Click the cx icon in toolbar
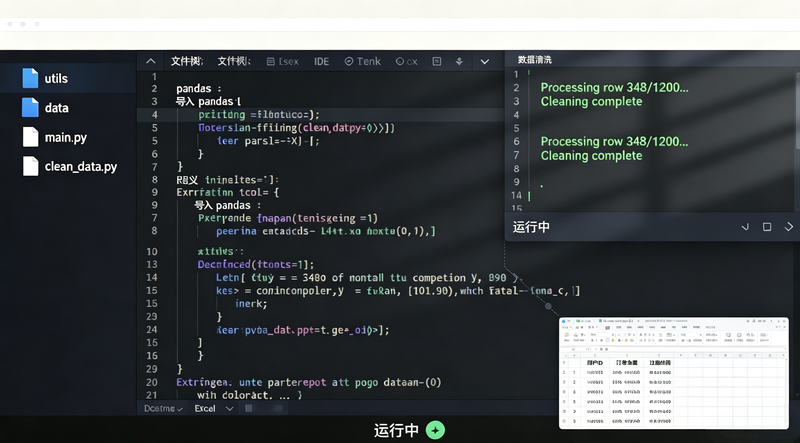The width and height of the screenshot is (800, 443). 400,61
